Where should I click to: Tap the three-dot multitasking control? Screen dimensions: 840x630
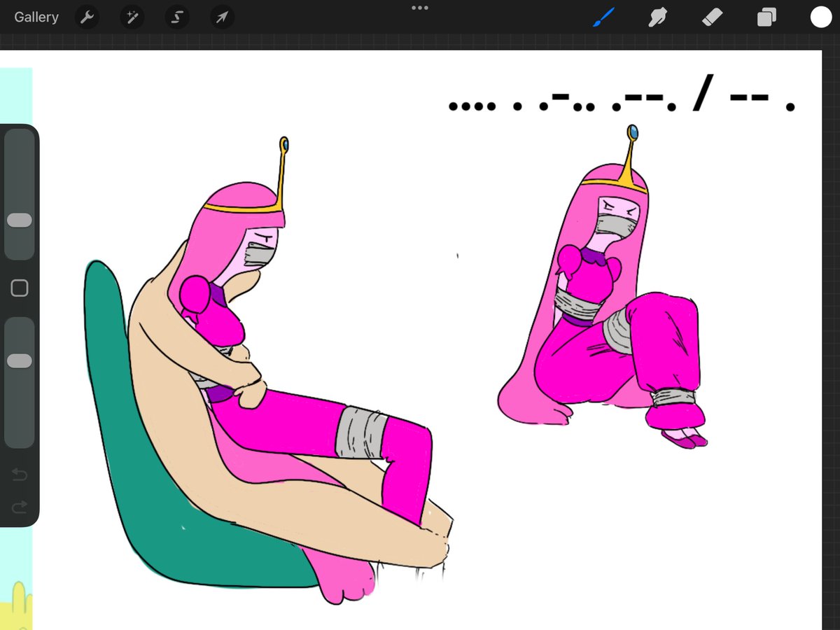pos(420,8)
